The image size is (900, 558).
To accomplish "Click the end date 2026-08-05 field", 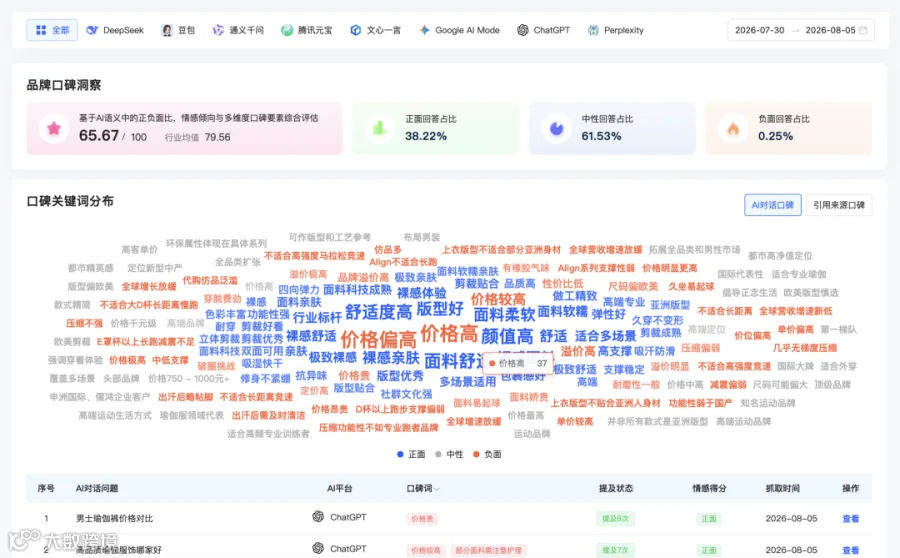I will (x=830, y=30).
